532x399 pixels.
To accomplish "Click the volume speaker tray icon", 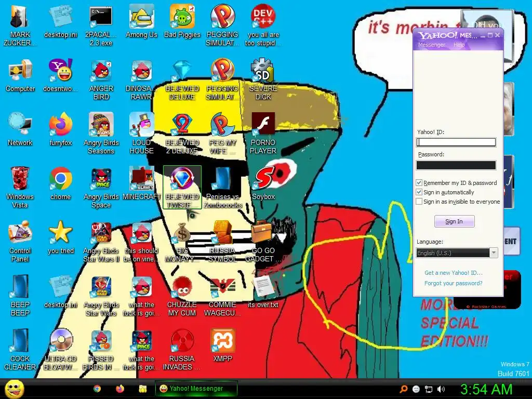I will coord(441,389).
